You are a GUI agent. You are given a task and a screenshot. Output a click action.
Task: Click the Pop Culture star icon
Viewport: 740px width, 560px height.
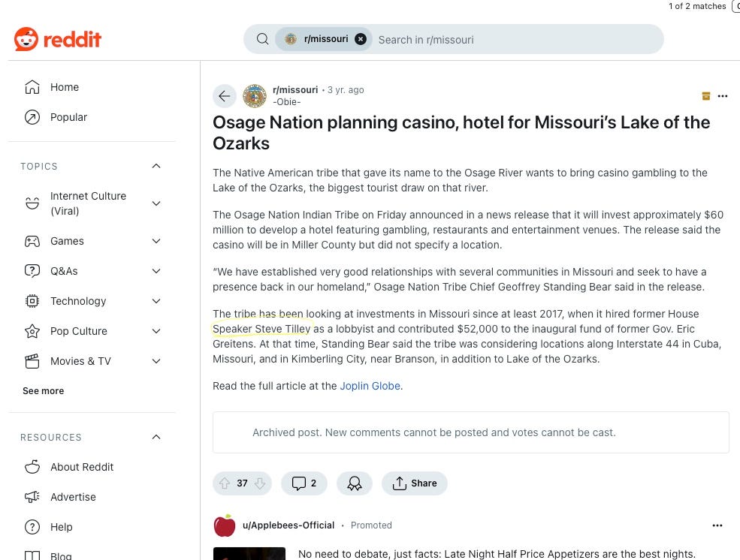[x=32, y=331]
